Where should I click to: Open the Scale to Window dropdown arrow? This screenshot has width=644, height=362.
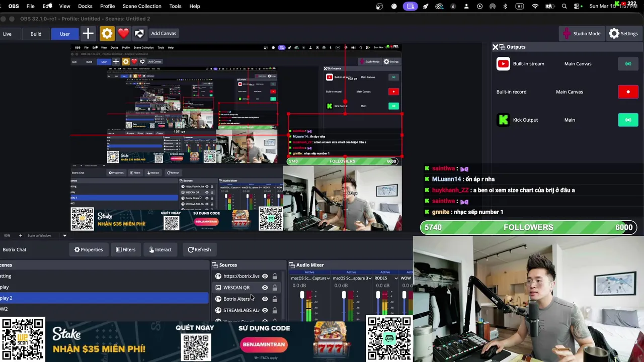point(64,235)
